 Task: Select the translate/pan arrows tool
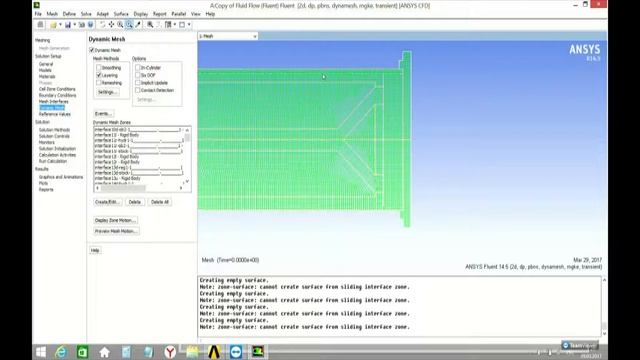pyautogui.click(x=111, y=25)
